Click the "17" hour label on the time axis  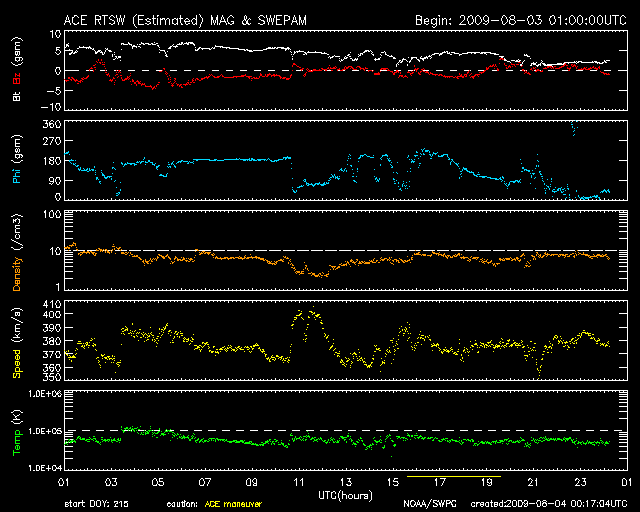(439, 483)
